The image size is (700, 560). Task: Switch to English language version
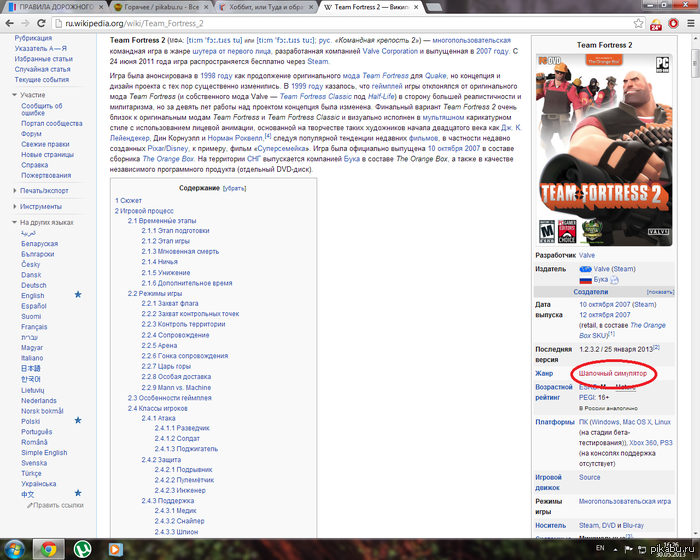[33, 296]
